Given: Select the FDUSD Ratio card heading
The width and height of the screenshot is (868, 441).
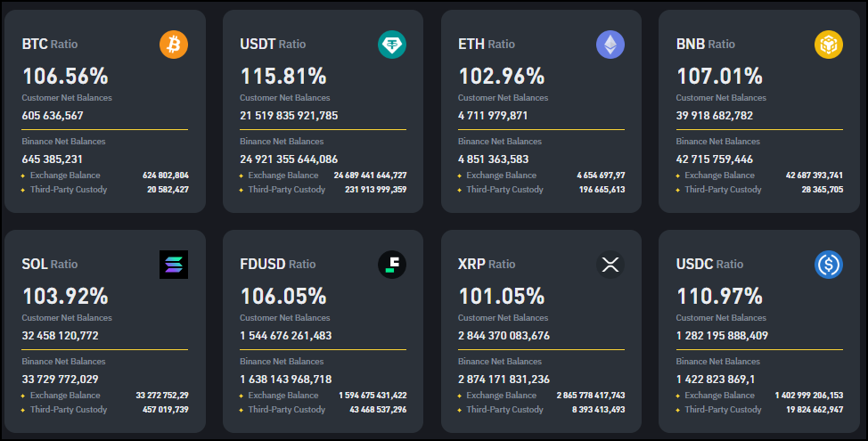Looking at the screenshot, I should pos(277,264).
